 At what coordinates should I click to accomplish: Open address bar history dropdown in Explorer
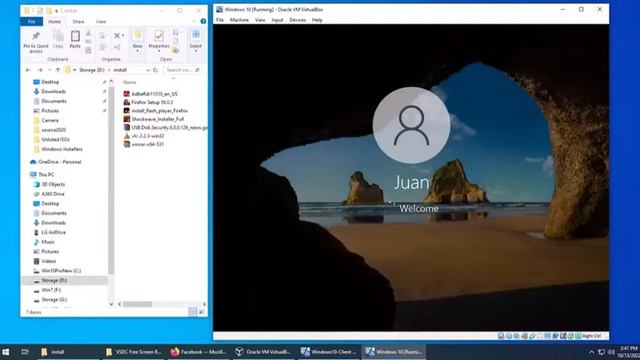[x=148, y=70]
